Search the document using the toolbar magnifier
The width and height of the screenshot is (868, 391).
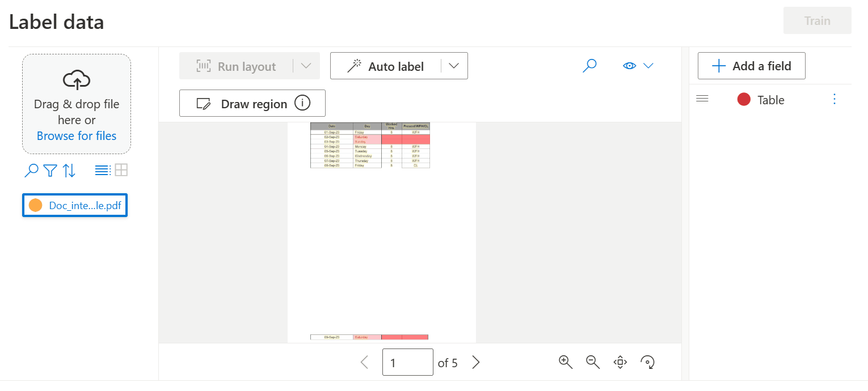[590, 66]
